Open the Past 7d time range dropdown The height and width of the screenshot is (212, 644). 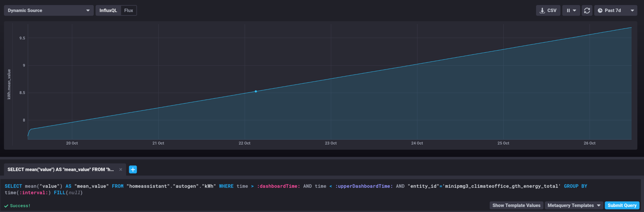615,11
